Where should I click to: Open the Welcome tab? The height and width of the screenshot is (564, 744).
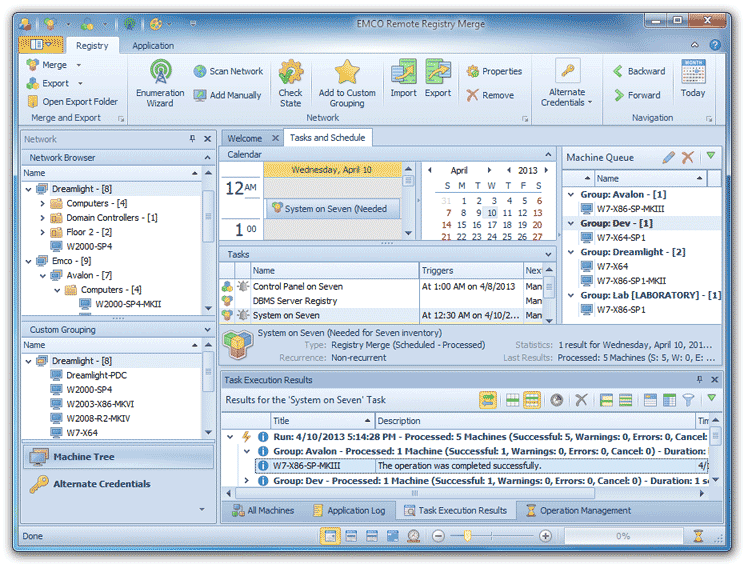click(x=244, y=138)
